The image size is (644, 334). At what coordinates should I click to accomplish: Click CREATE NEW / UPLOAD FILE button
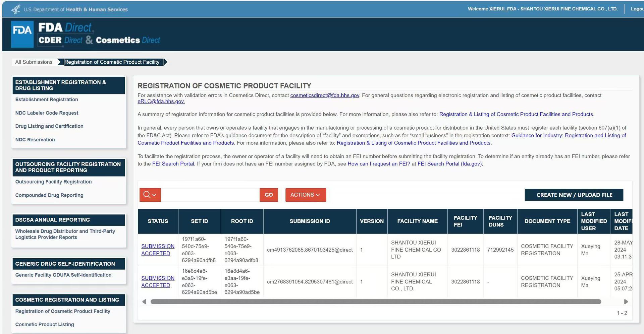[574, 195]
